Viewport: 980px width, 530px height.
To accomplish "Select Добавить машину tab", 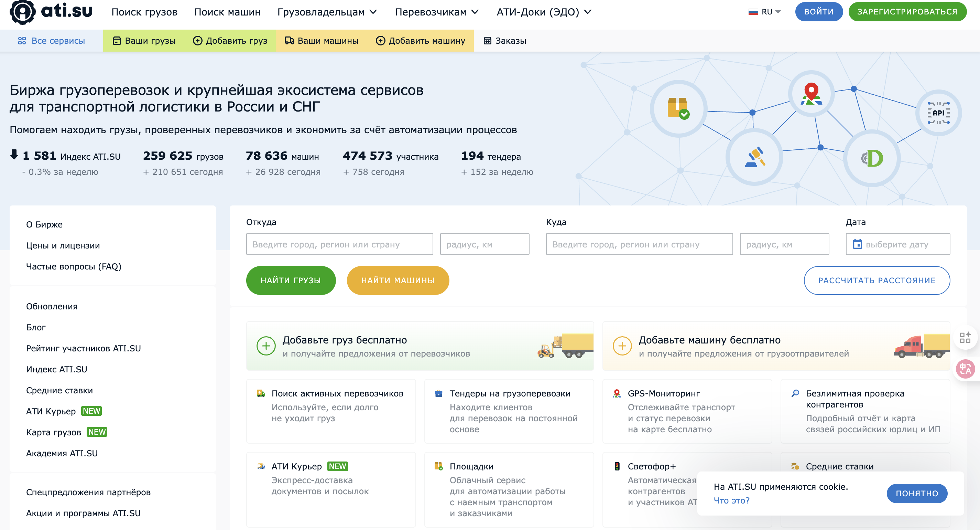I will [421, 41].
